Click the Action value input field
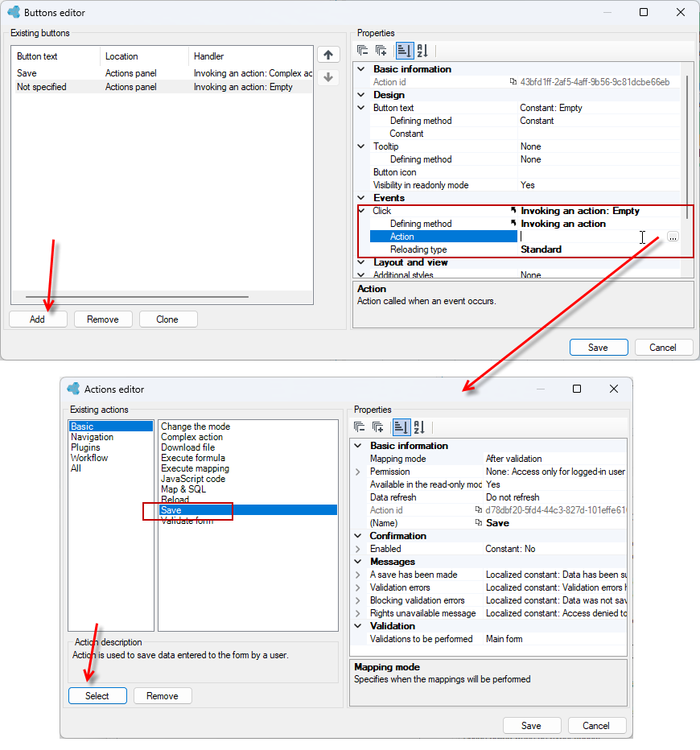Image resolution: width=700 pixels, height=750 pixels. [591, 237]
